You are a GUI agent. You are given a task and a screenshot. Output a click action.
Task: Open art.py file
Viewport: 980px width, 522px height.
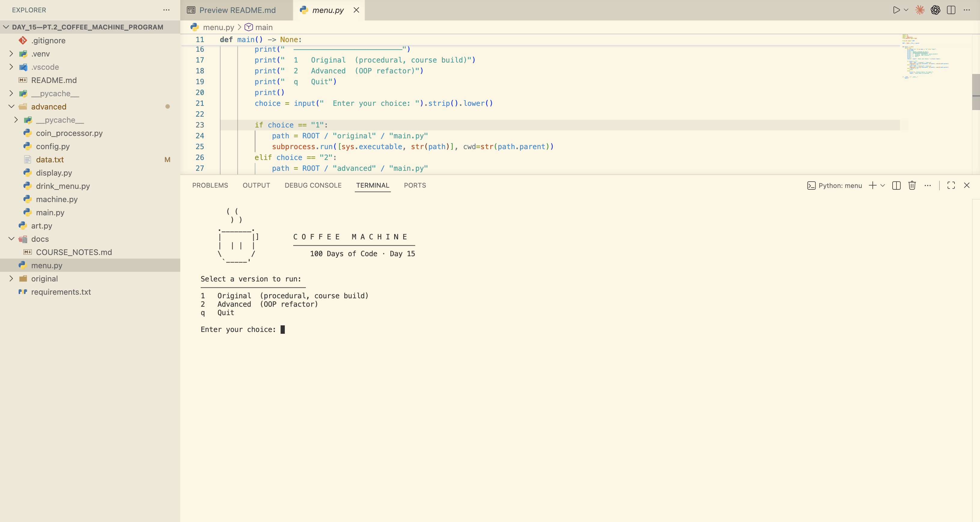[90, 226]
